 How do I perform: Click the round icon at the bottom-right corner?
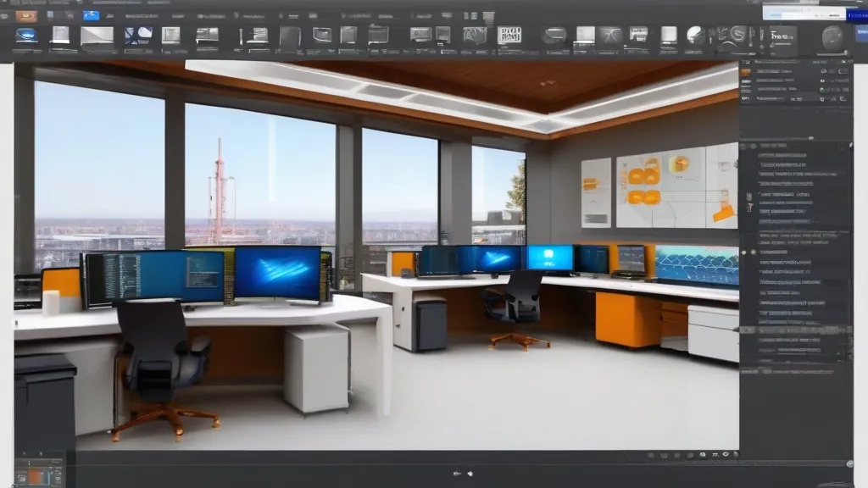(849, 463)
